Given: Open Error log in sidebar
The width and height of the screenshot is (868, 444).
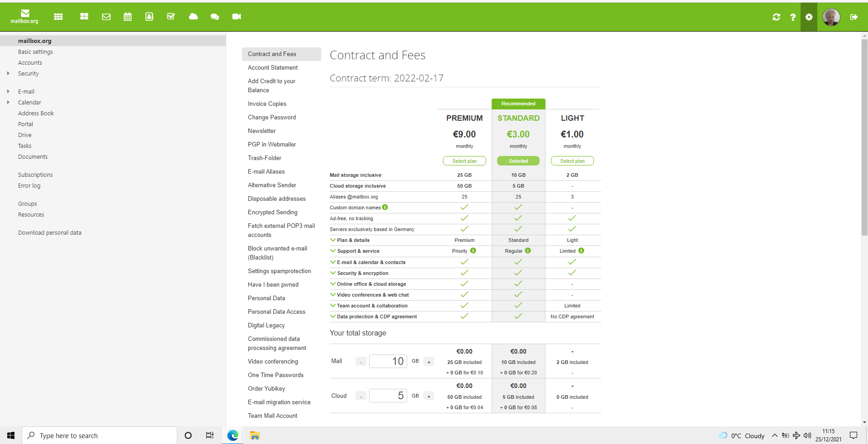Looking at the screenshot, I should (29, 185).
